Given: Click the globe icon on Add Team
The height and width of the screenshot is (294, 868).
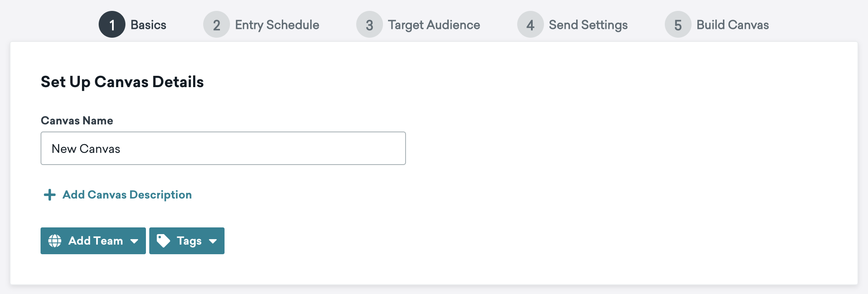Looking at the screenshot, I should tap(55, 241).
